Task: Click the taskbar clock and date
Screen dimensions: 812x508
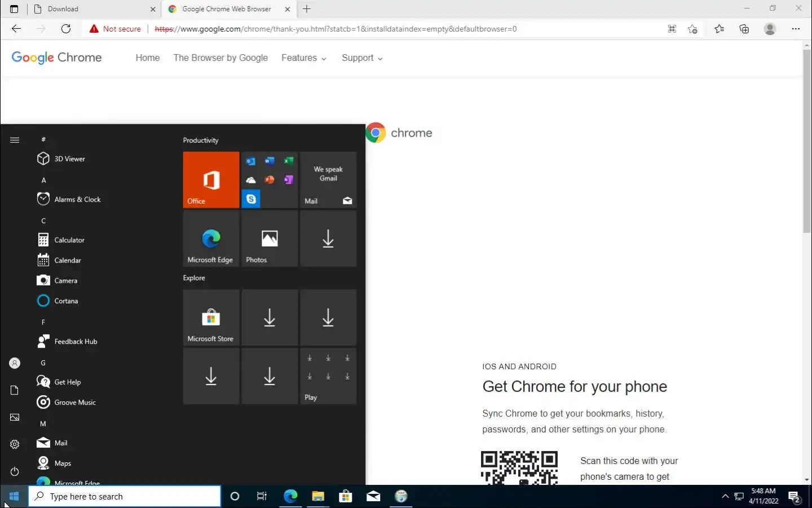Action: click(764, 497)
